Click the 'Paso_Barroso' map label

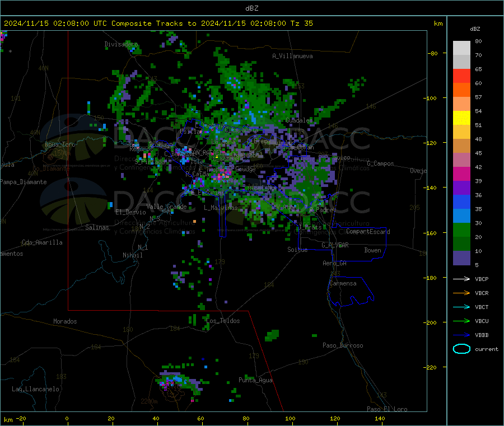pos(343,345)
